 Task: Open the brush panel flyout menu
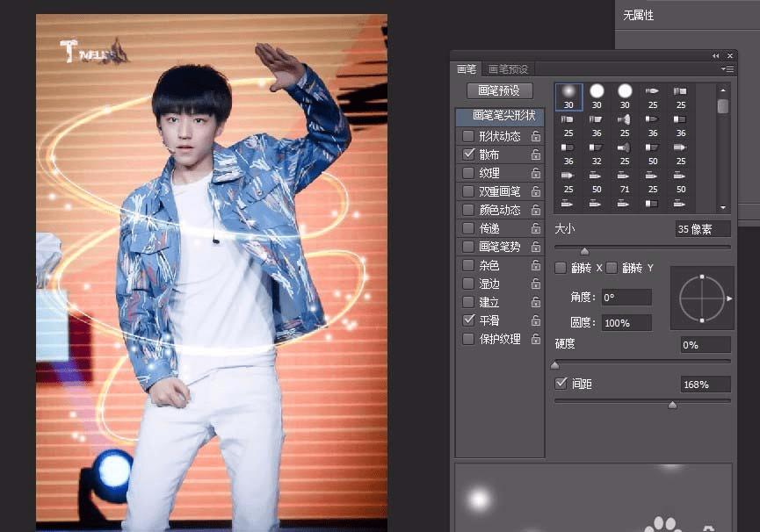click(x=727, y=69)
